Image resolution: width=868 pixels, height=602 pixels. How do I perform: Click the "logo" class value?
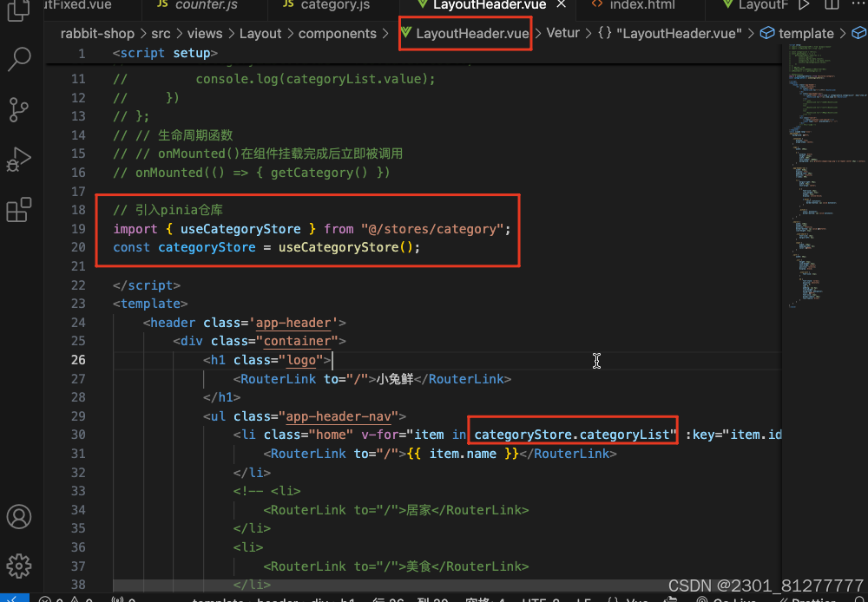click(300, 360)
